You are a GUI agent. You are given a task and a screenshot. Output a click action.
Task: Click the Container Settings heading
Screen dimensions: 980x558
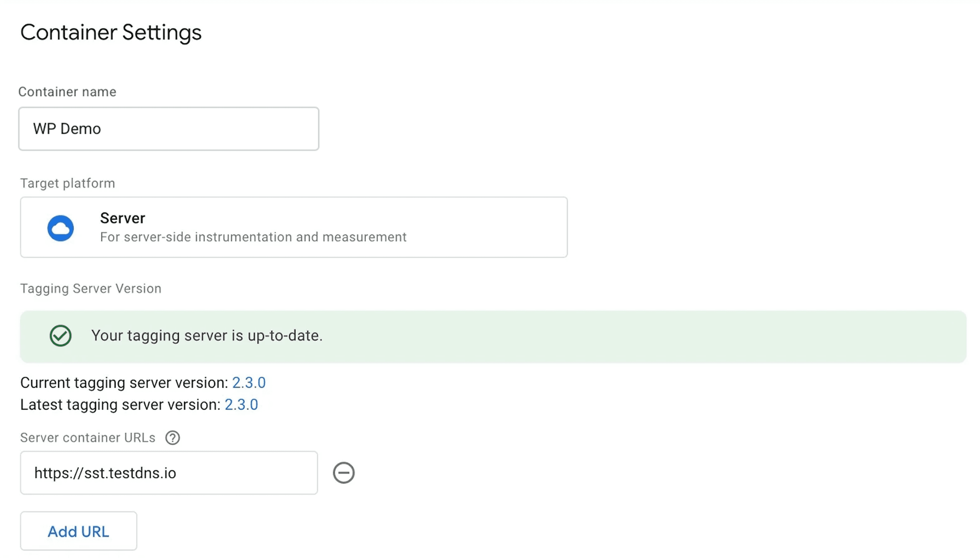[112, 33]
